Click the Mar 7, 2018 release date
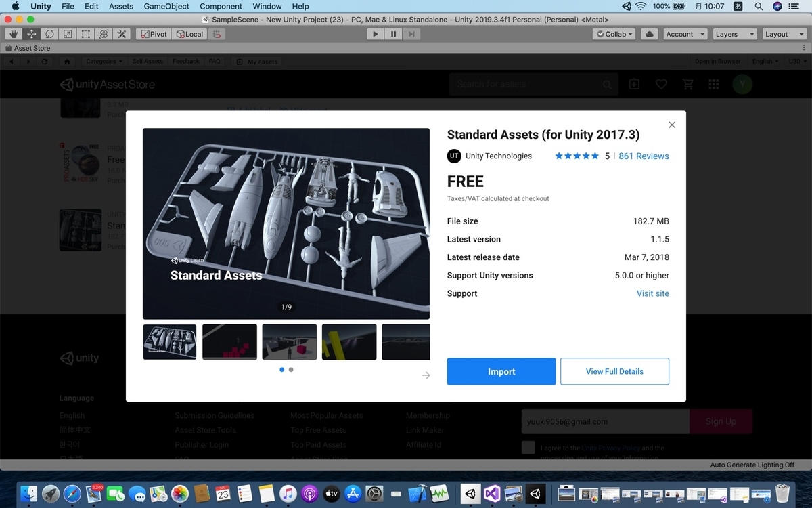This screenshot has width=812, height=508. click(647, 257)
